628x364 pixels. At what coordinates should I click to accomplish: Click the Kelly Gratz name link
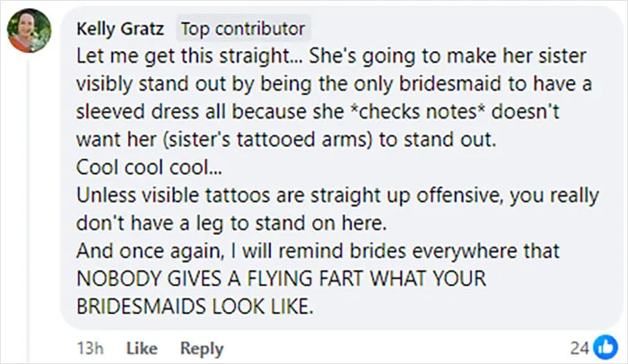120,29
